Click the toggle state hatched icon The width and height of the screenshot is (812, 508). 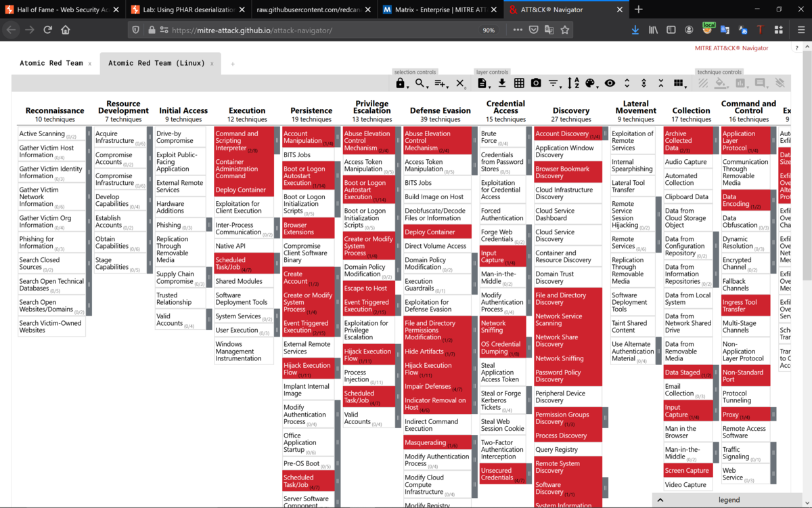703,83
